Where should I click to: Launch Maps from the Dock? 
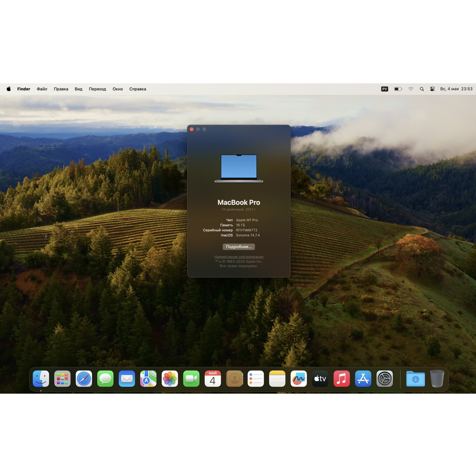click(x=148, y=378)
